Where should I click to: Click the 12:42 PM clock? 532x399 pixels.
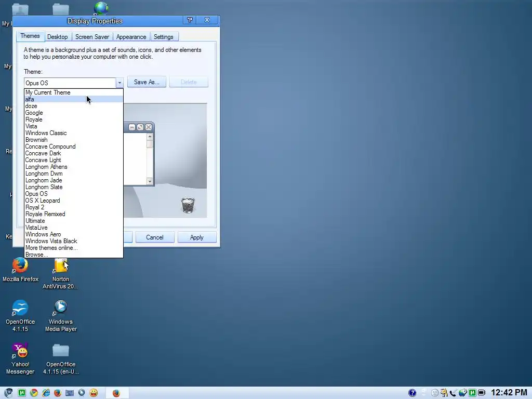click(509, 393)
